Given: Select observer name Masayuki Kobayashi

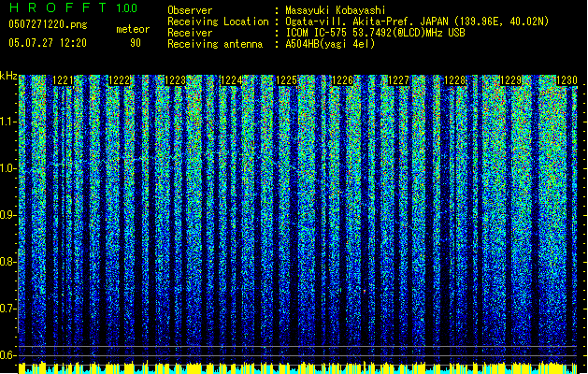Looking at the screenshot, I should coord(336,10).
